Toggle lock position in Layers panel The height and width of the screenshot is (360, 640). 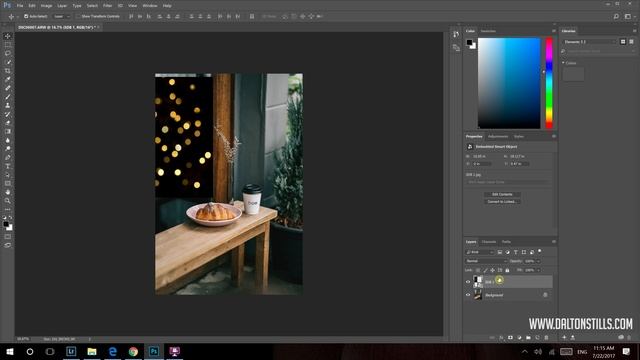[x=493, y=270]
